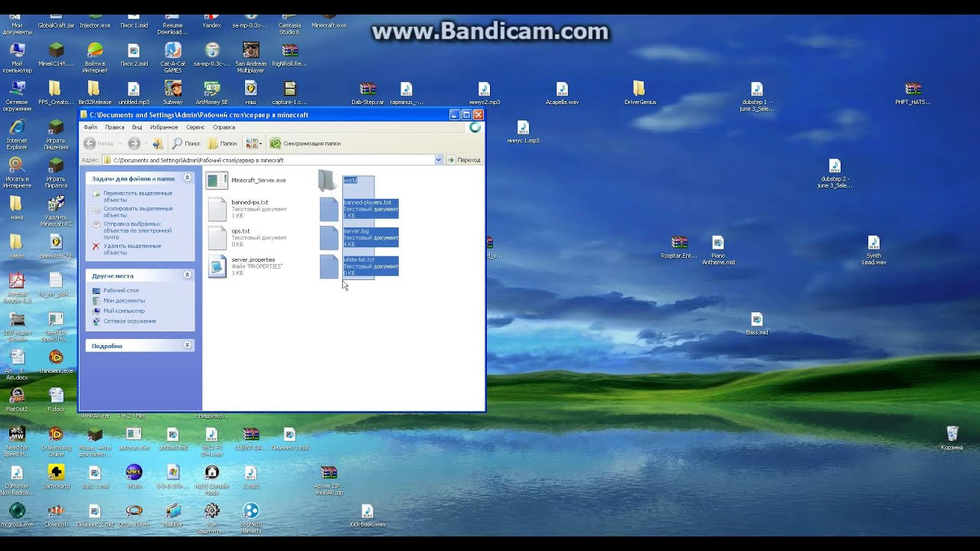Select Acapella.wav desktop file

pos(561,93)
